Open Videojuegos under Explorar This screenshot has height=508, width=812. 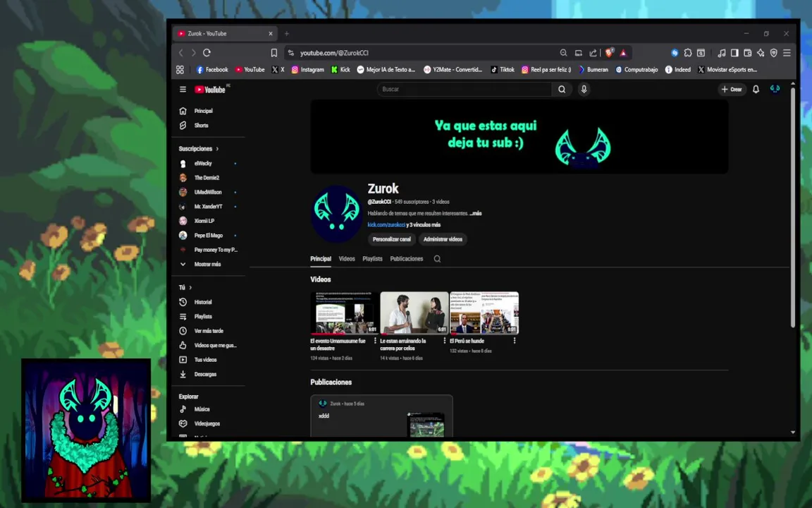(x=209, y=423)
